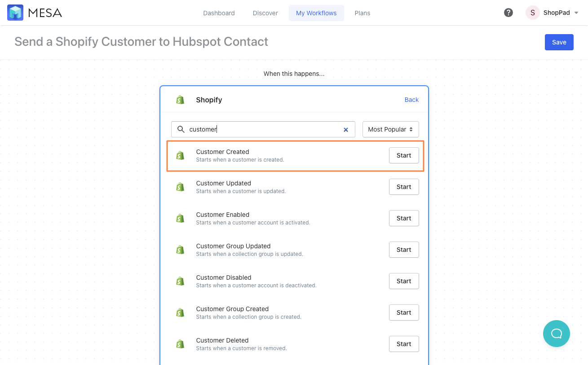Click Shopify icon beside Customer Updated
This screenshot has width=588, height=365.
coord(180,187)
